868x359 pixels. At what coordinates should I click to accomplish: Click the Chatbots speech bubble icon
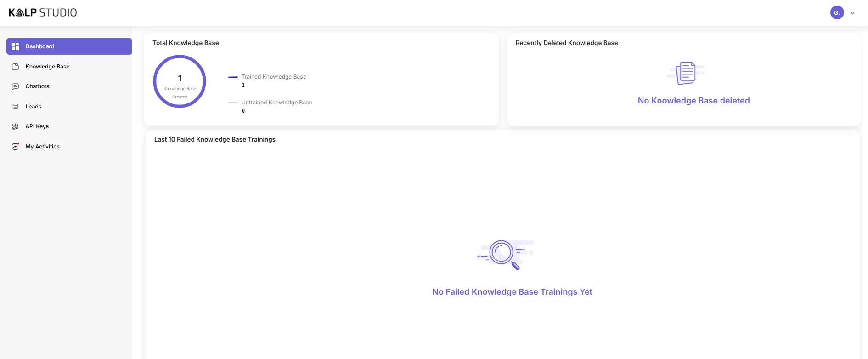[x=15, y=86]
